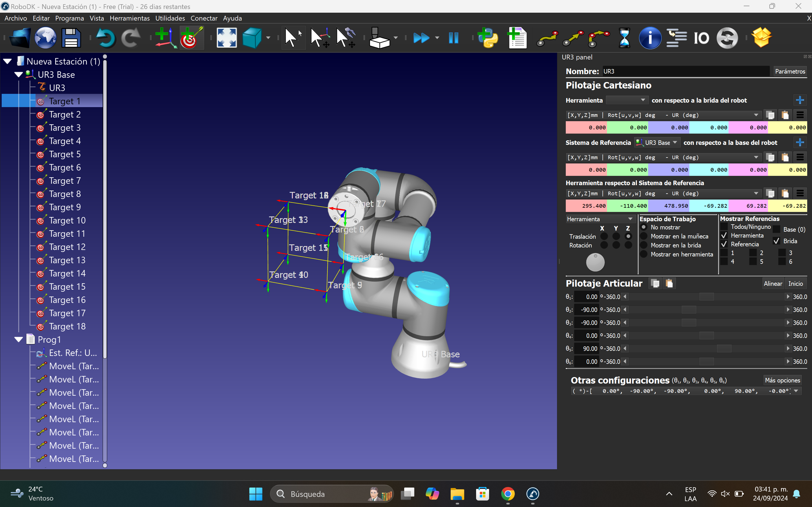Expand the Otras configuraciones dropdown
This screenshot has height=507, width=812.
(686, 391)
